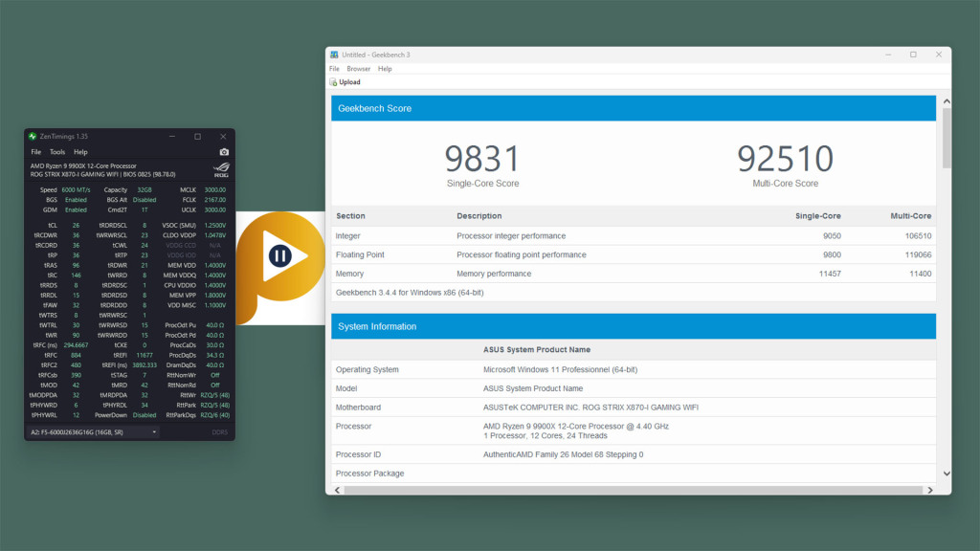
Task: Click the Floating Point row label
Action: (x=360, y=254)
